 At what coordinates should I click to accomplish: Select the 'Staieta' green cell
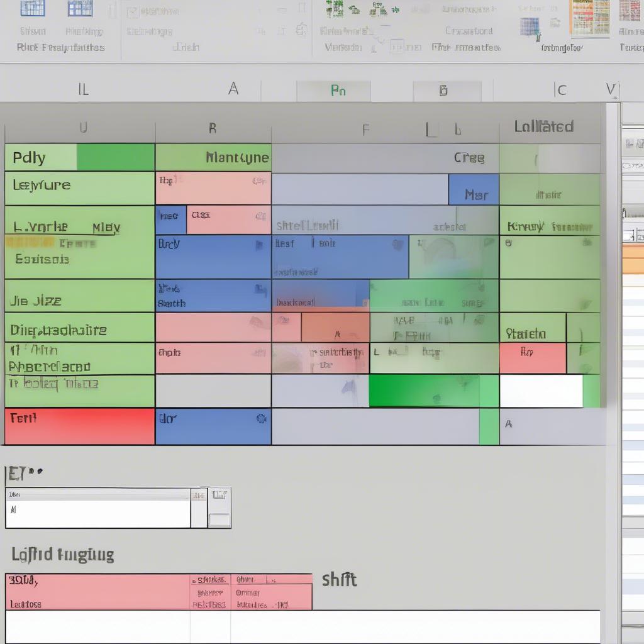coord(533,328)
